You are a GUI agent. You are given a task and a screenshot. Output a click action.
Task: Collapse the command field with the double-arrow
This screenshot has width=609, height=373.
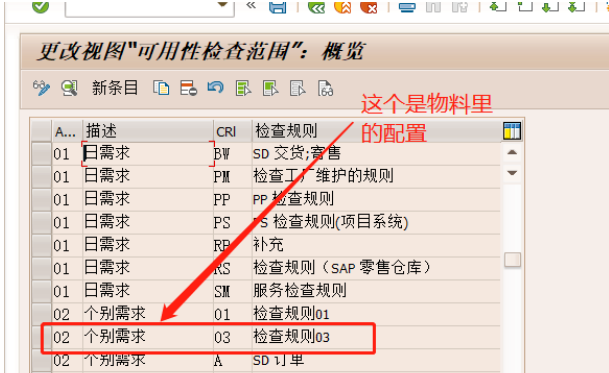coord(251,5)
